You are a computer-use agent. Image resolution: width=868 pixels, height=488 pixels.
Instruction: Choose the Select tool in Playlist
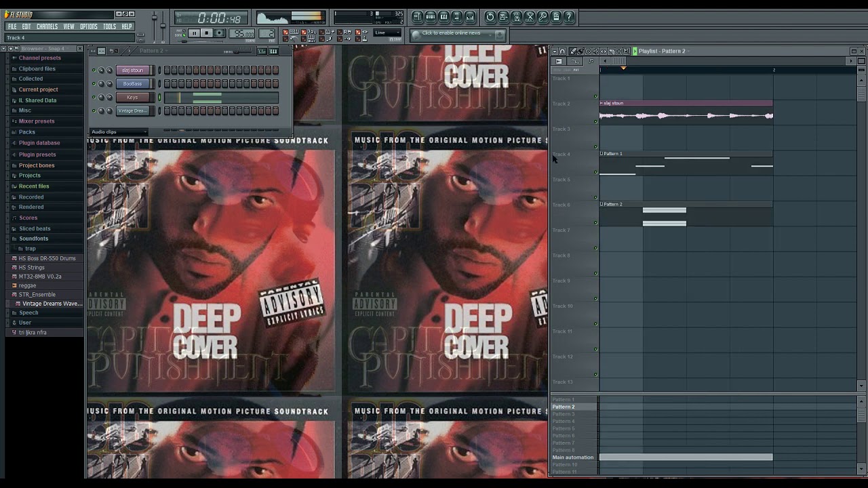pyautogui.click(x=619, y=51)
